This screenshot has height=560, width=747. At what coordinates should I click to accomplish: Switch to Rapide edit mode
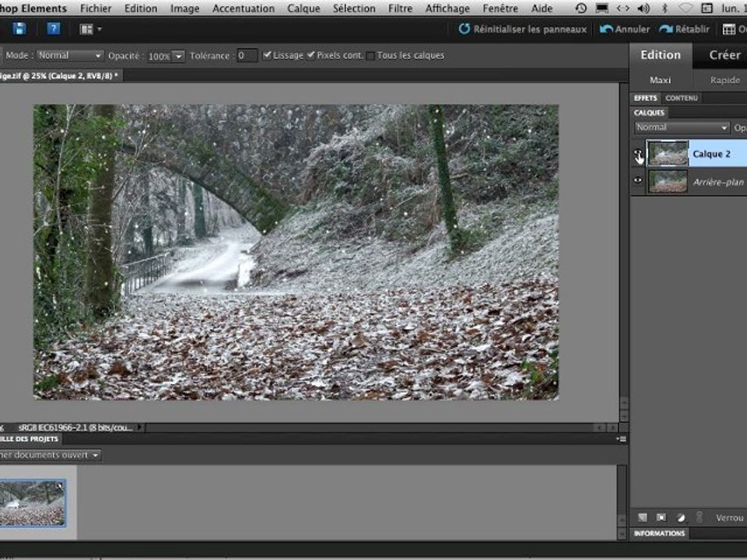(724, 80)
